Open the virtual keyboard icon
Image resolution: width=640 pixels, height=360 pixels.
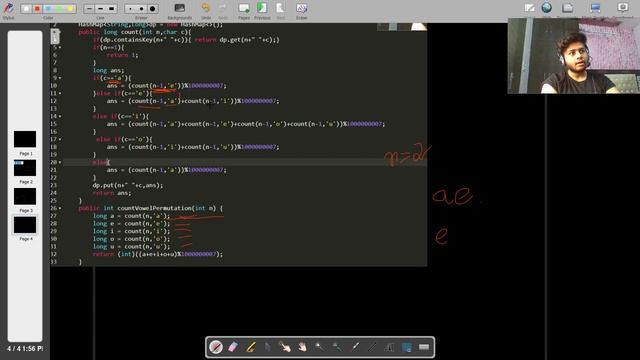click(x=424, y=347)
